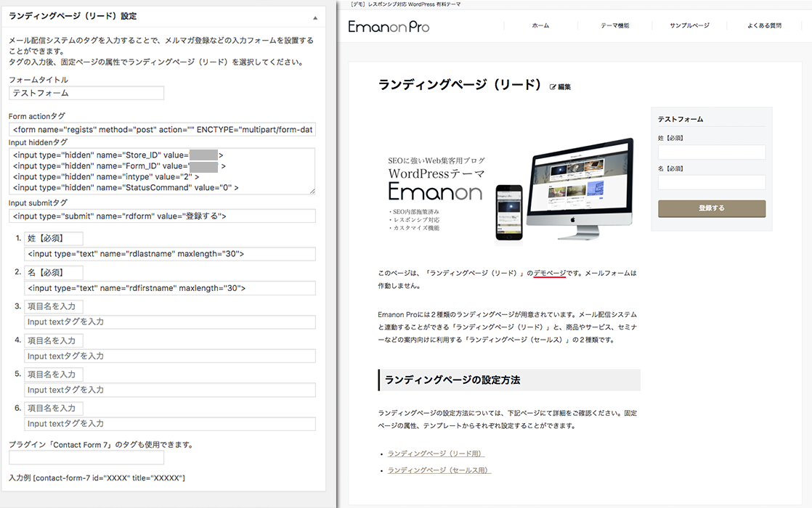This screenshot has width=812, height=508.
Task: Click the Input hiddenタグ textarea
Action: 162,171
